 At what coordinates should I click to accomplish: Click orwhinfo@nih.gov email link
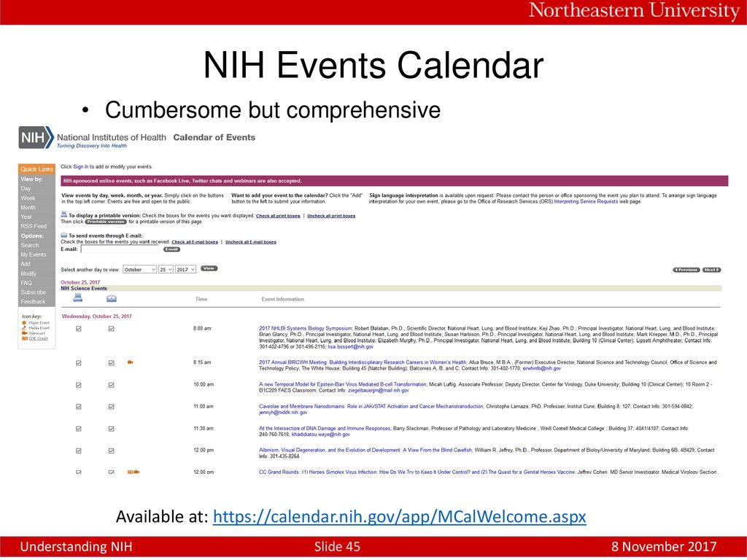(x=542, y=368)
